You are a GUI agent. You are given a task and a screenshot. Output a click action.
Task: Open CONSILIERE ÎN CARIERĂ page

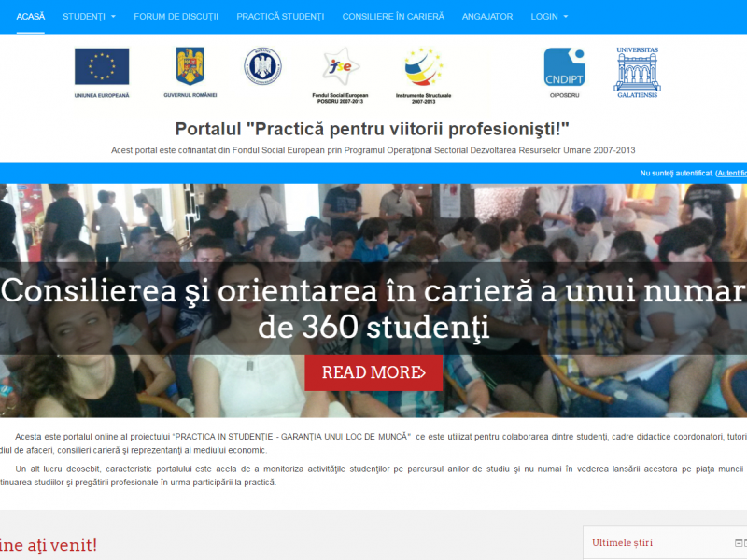[393, 17]
